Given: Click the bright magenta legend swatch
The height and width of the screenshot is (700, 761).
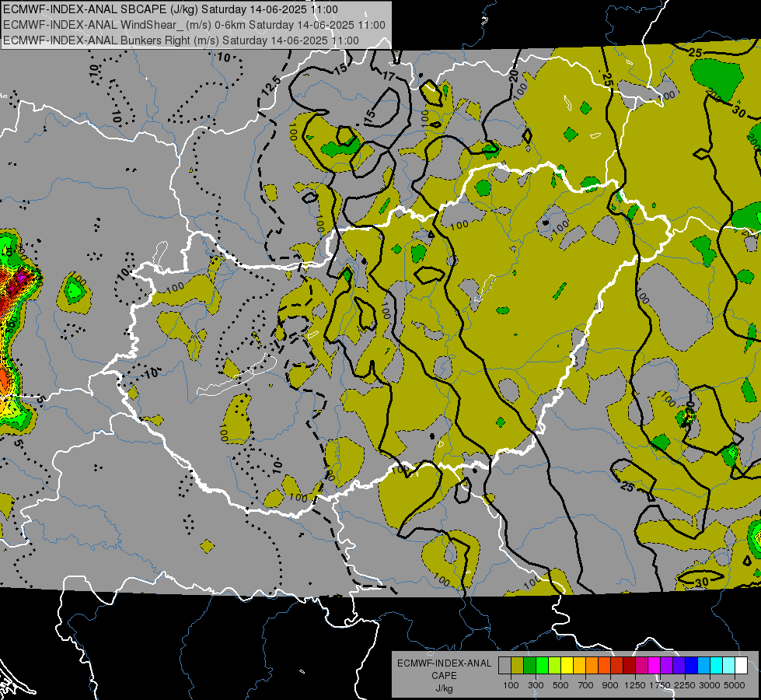Looking at the screenshot, I should (x=655, y=666).
